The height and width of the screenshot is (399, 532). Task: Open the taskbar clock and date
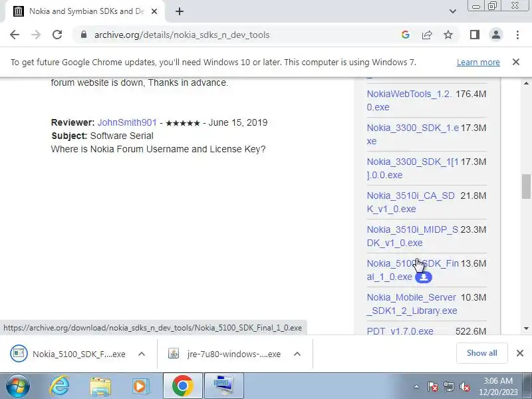[498, 386]
